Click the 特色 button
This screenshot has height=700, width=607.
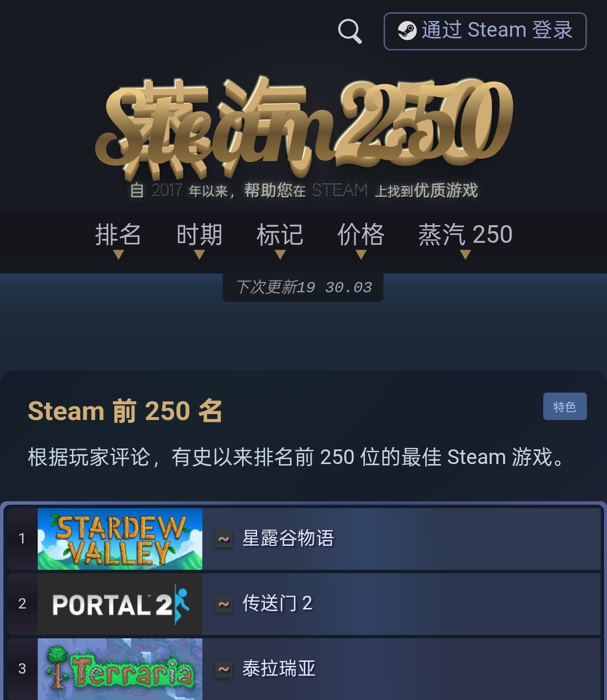point(565,406)
